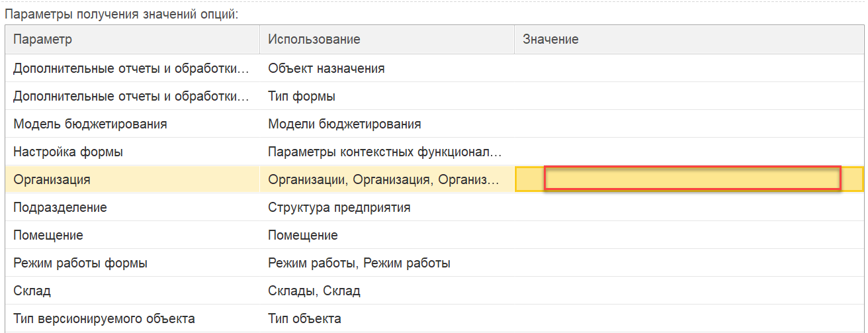
Task: Click the Использование column header
Action: coord(387,39)
